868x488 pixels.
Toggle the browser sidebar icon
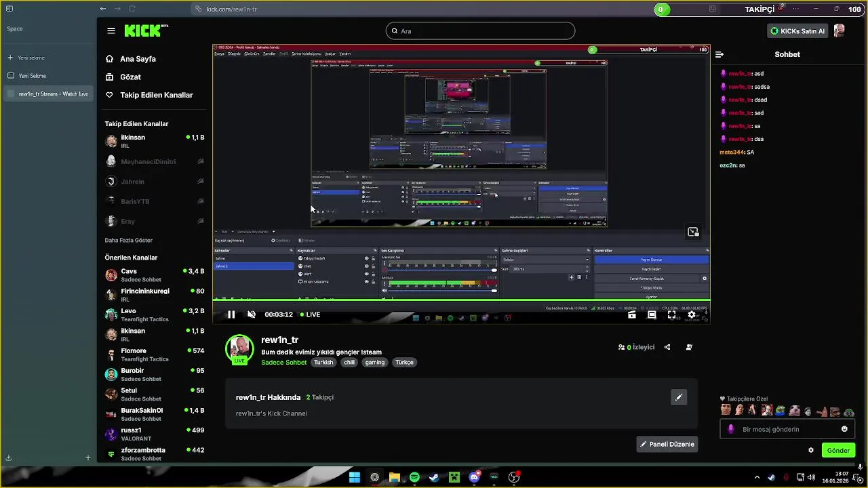pos(9,9)
